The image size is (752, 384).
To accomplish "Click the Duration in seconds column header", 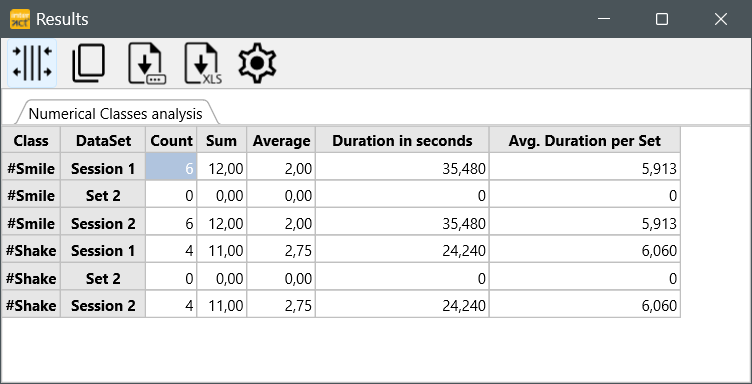I will (x=402, y=140).
